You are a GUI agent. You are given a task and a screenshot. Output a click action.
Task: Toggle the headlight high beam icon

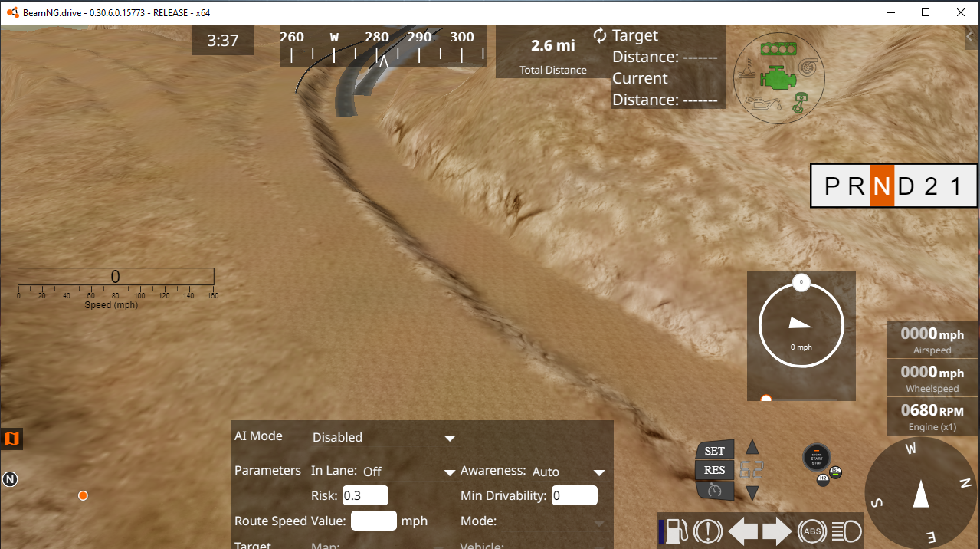tap(847, 531)
